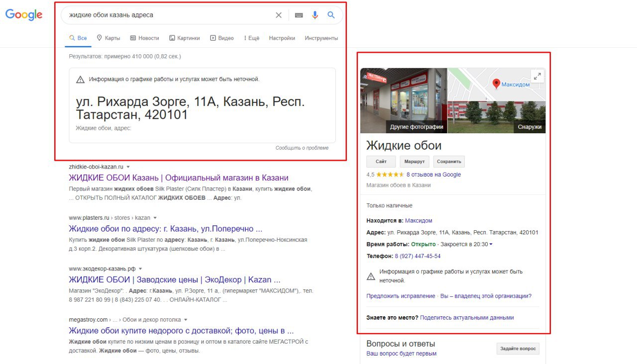637x364 pixels.
Task: Click phone number 8 (927) 447-45-54
Action: click(418, 256)
